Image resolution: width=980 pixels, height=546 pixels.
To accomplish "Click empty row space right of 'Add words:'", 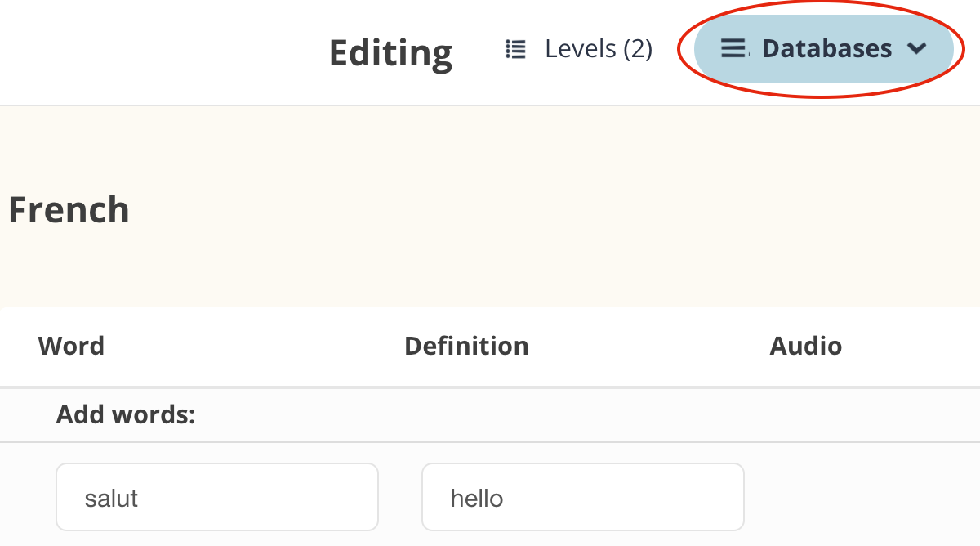I will [x=572, y=415].
